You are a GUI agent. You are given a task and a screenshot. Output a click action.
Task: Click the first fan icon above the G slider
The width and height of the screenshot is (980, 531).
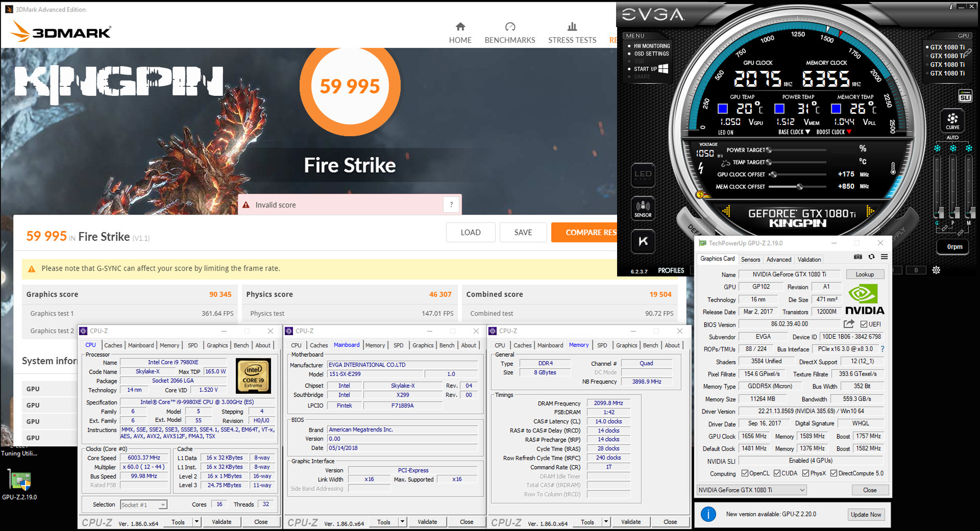point(938,148)
